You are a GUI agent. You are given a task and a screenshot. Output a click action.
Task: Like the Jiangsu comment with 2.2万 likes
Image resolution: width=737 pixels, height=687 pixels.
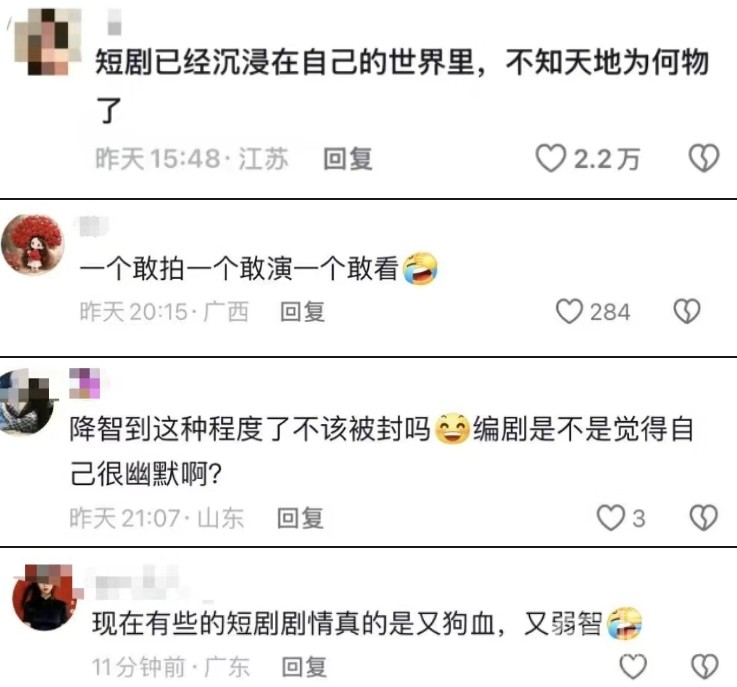point(550,158)
